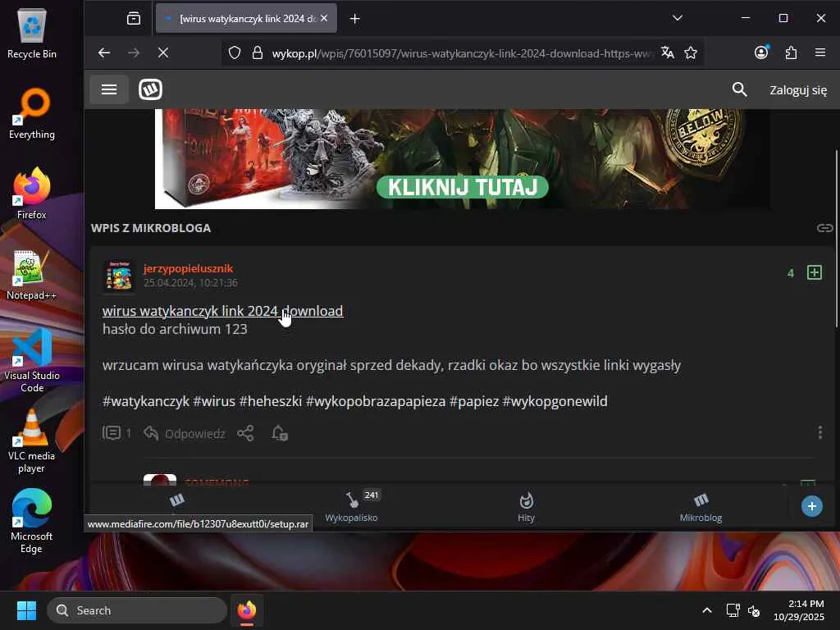The image size is (840, 630).
Task: Open the Wykop search magnifier
Action: pyautogui.click(x=739, y=89)
